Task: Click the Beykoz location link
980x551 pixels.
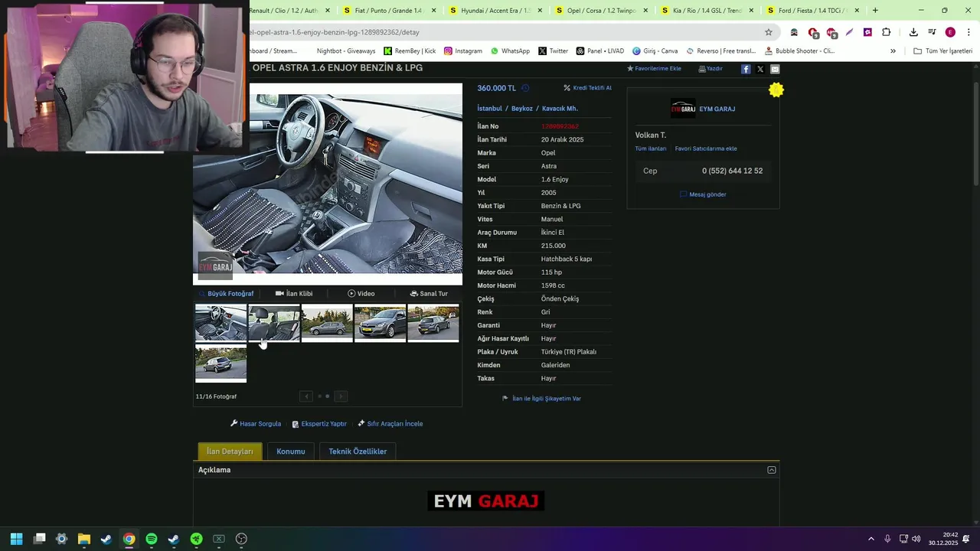Action: (522, 109)
